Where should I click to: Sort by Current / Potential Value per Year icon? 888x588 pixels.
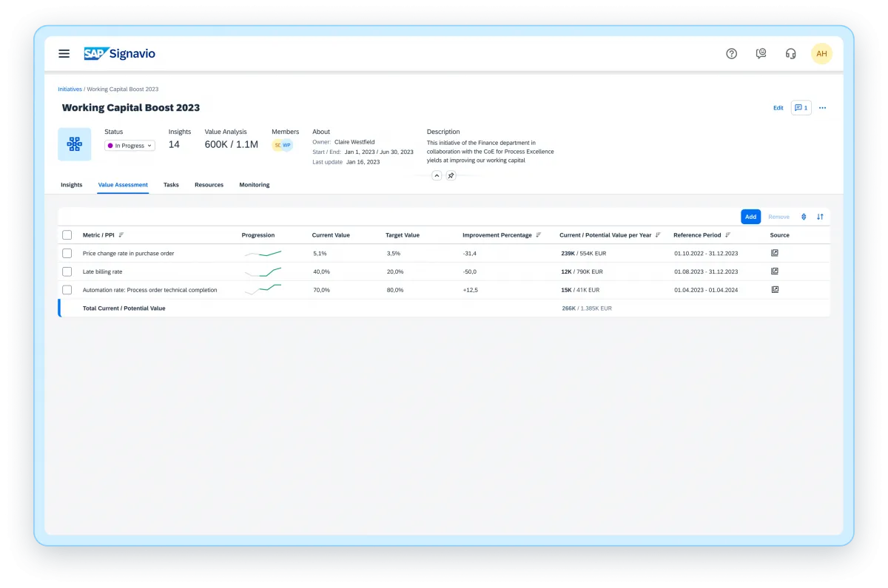(x=658, y=235)
